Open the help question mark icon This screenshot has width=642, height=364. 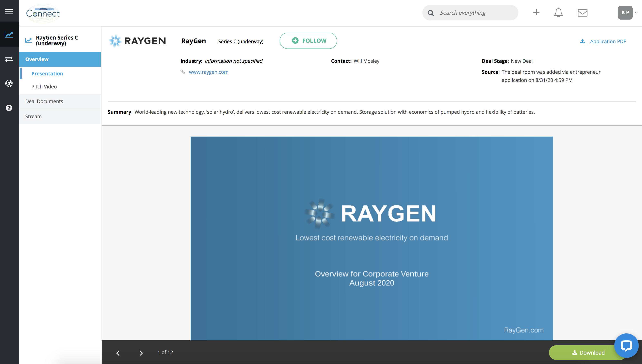(x=9, y=108)
